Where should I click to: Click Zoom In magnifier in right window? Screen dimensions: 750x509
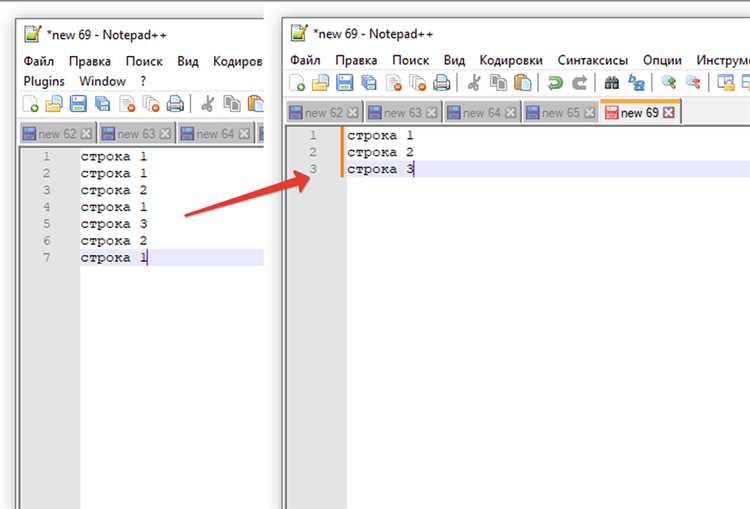(x=669, y=83)
